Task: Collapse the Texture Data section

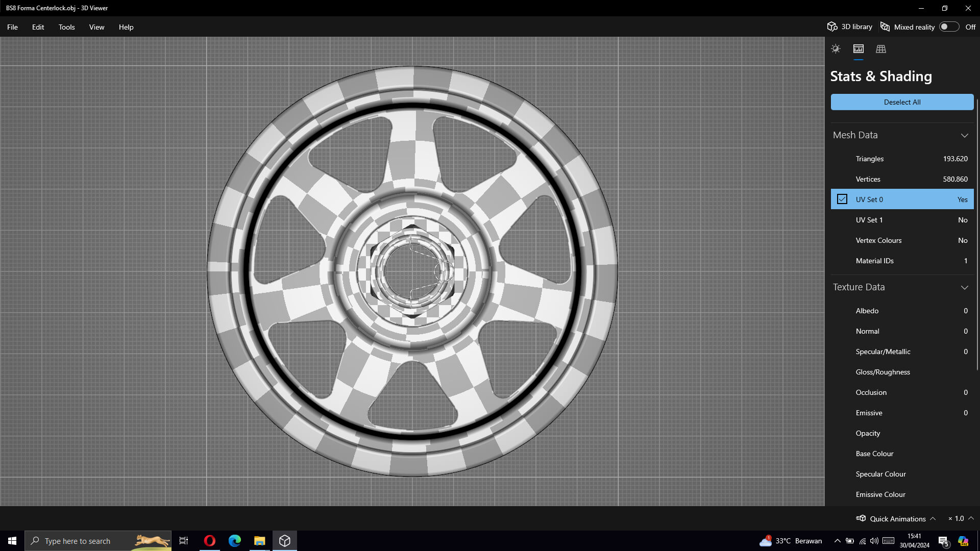Action: coord(964,287)
